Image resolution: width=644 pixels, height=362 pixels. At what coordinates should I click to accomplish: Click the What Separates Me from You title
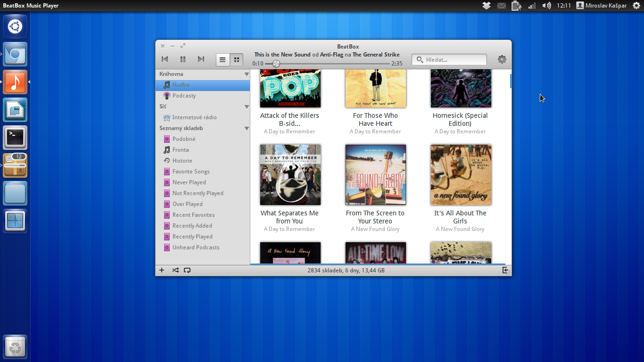[289, 217]
